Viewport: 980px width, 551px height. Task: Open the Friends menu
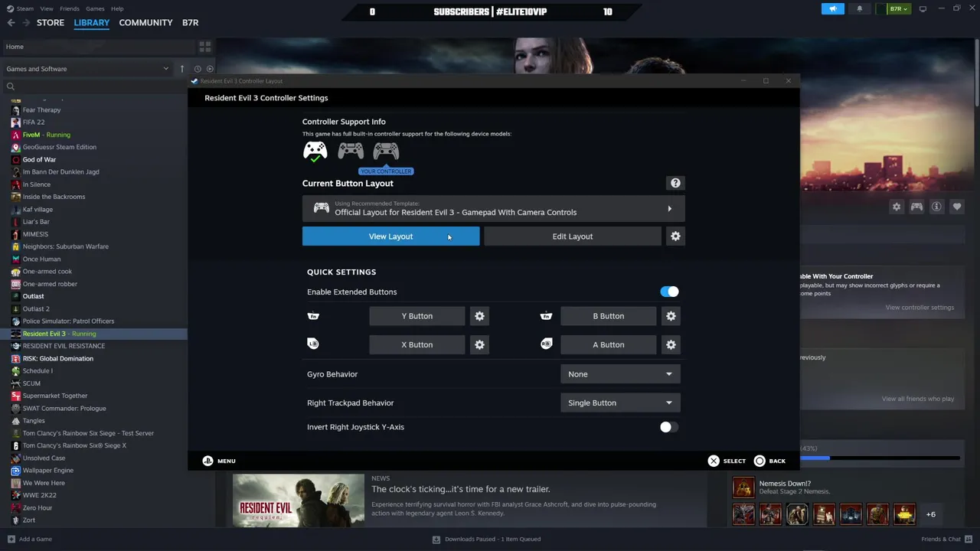[69, 8]
